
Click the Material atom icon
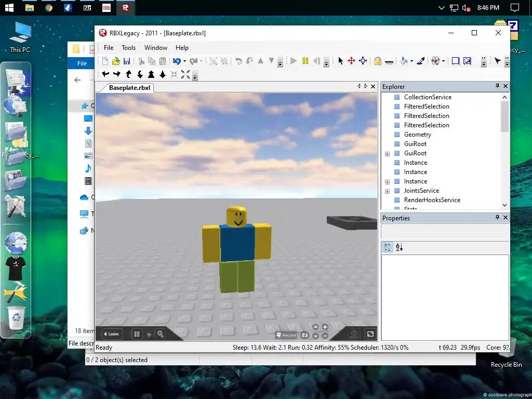436,61
